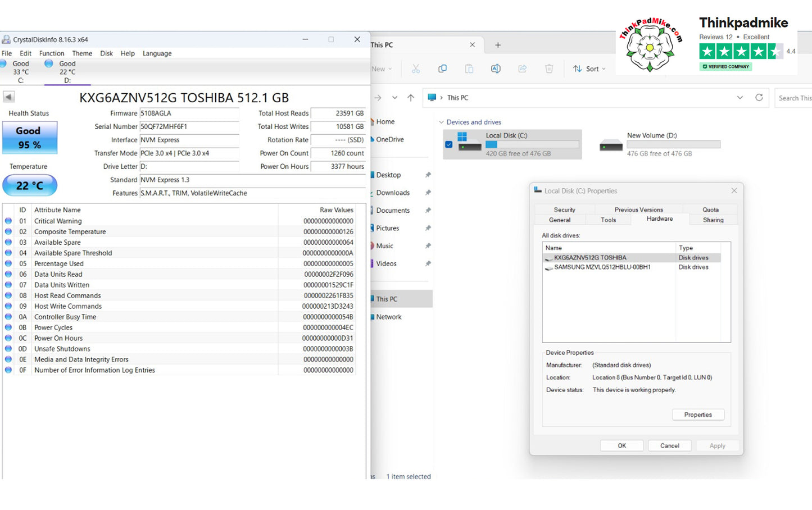Collapse the Devices and drives group

click(441, 122)
